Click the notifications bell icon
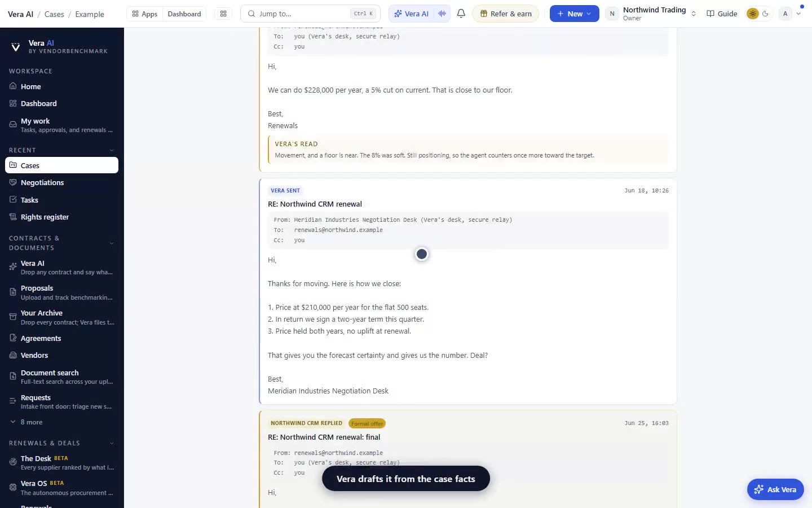812x508 pixels. tap(461, 14)
